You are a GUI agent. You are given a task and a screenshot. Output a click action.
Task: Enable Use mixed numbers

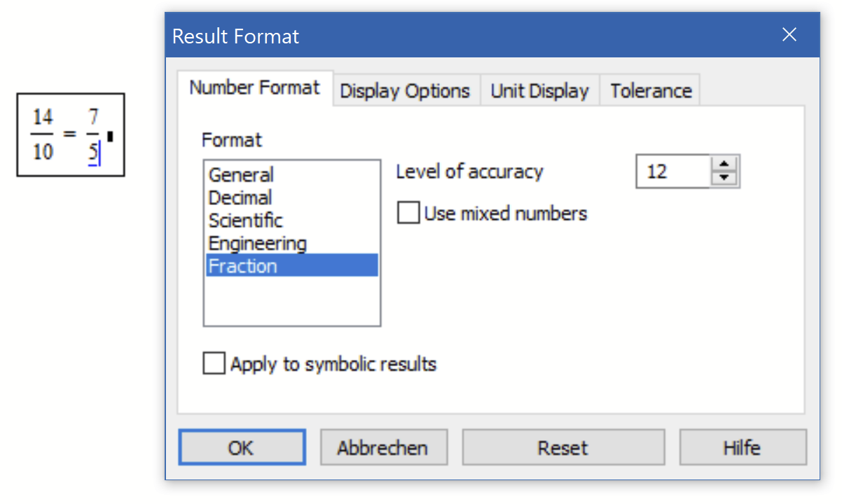tap(407, 212)
